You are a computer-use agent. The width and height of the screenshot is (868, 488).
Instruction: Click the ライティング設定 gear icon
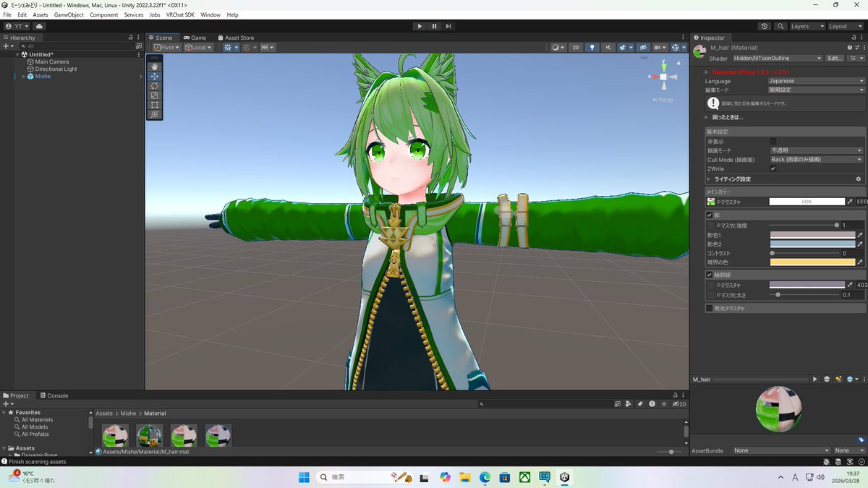[859, 179]
